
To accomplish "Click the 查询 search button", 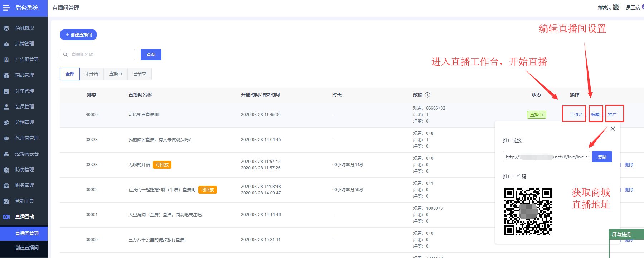I will pyautogui.click(x=151, y=55).
